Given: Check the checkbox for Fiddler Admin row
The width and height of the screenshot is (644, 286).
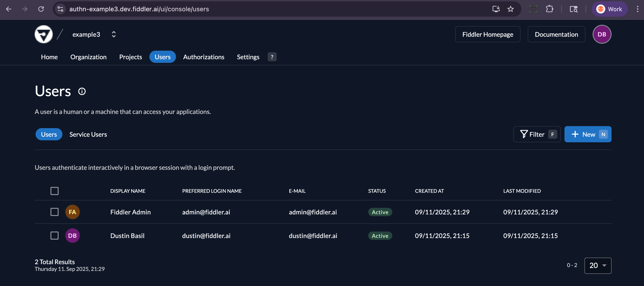Looking at the screenshot, I should [x=54, y=212].
